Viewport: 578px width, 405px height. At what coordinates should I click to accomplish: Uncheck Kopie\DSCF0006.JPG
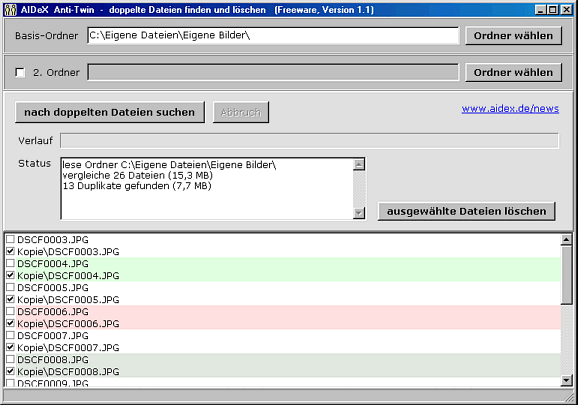pyautogui.click(x=10, y=323)
